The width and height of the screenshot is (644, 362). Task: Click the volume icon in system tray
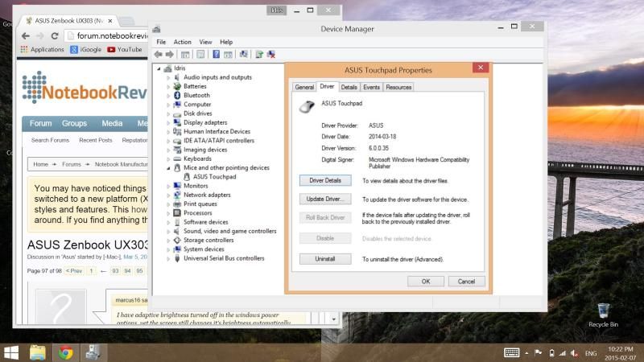click(574, 353)
